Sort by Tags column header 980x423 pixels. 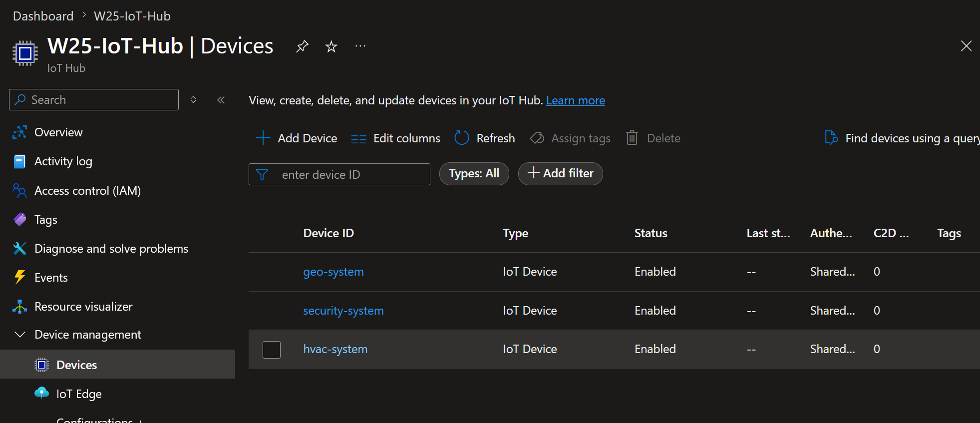[x=949, y=233]
